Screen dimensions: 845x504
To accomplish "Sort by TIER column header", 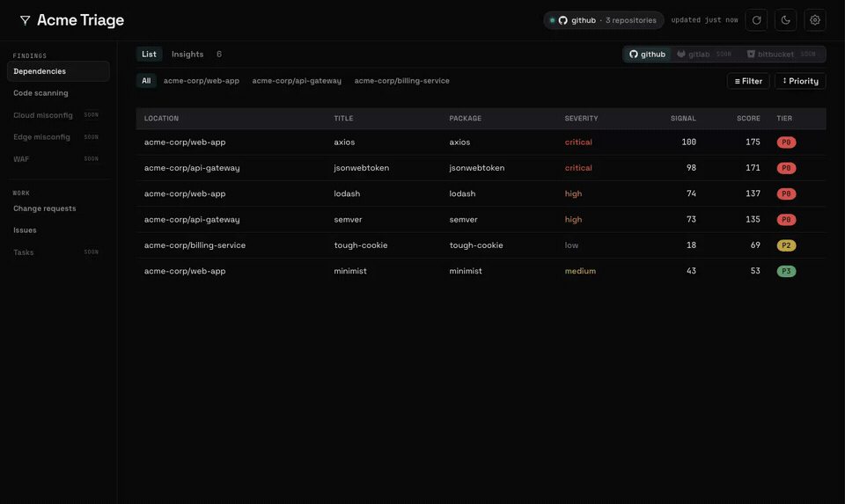I will (x=784, y=119).
